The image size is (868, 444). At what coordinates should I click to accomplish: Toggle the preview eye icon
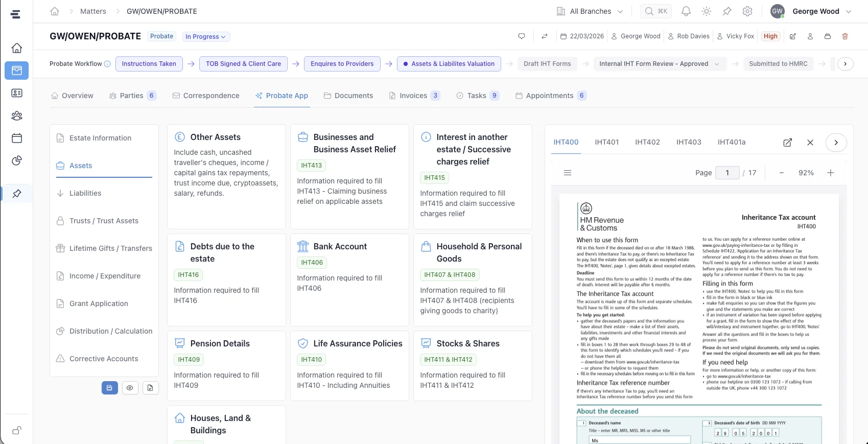tap(130, 388)
